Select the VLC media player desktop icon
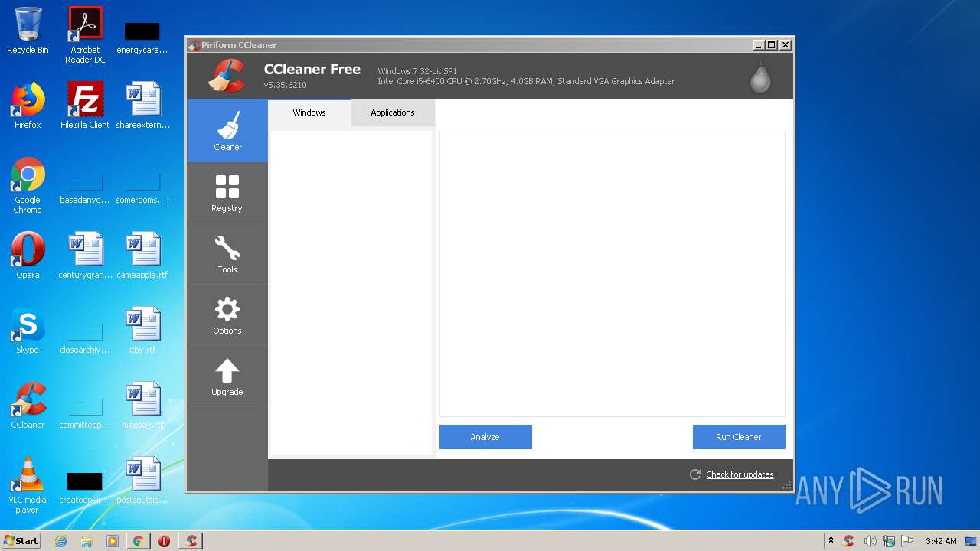This screenshot has height=551, width=980. click(x=28, y=485)
